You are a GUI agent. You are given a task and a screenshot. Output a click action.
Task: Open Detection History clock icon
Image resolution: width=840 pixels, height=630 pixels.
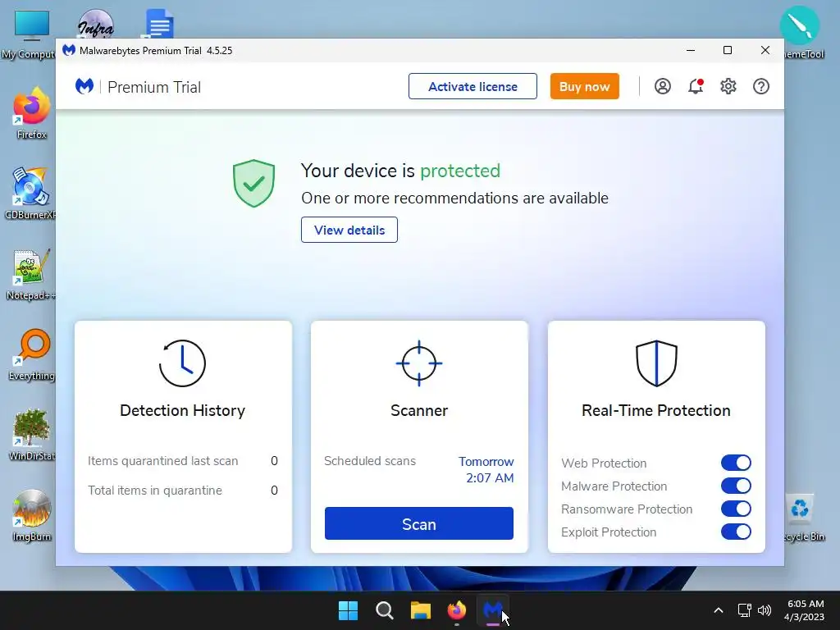tap(182, 363)
